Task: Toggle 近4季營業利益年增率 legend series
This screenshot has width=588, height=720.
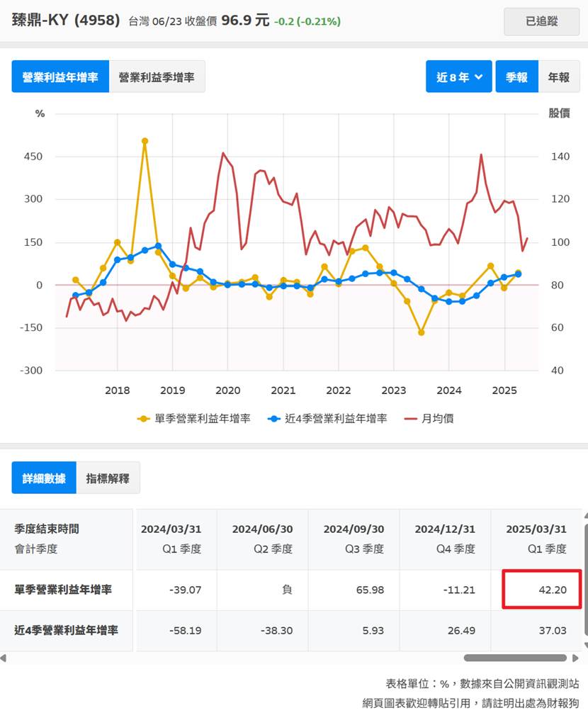Action: [x=327, y=418]
